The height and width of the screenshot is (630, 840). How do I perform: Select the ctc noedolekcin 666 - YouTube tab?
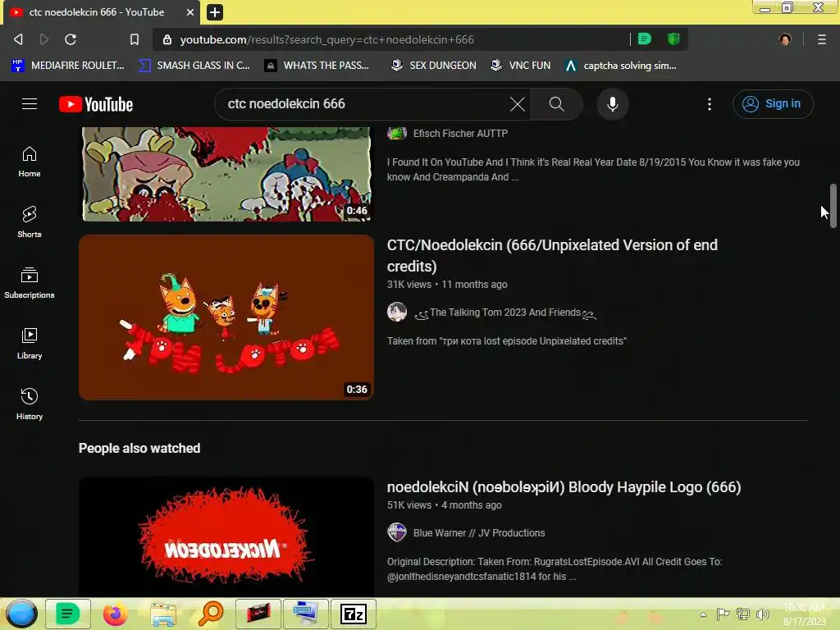102,12
